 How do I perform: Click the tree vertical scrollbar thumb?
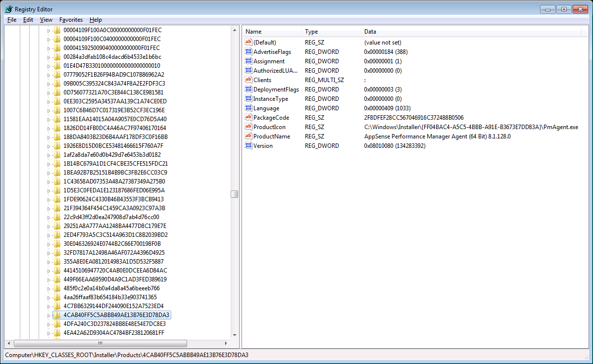pos(235,194)
